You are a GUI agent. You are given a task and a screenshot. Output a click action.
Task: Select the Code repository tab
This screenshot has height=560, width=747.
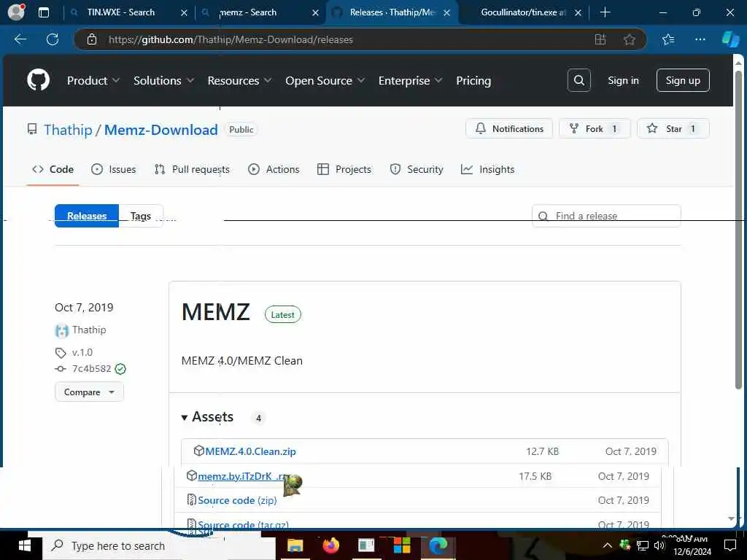pos(53,169)
